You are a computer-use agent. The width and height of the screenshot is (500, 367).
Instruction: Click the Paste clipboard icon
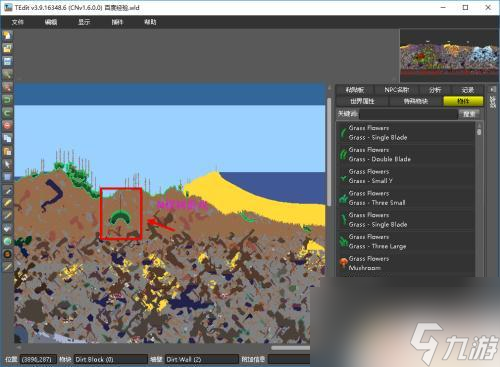click(7, 151)
